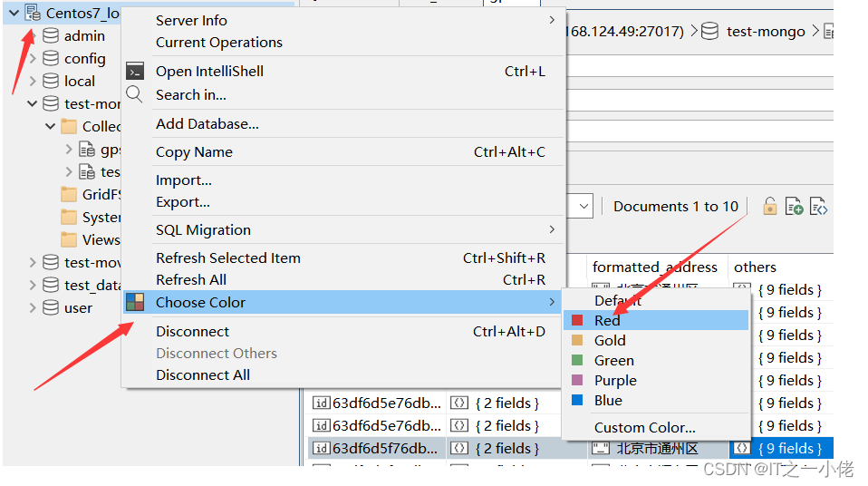The image size is (868, 486).
Task: Choose Open IntelliShell from context menu
Action: pyautogui.click(x=342, y=72)
